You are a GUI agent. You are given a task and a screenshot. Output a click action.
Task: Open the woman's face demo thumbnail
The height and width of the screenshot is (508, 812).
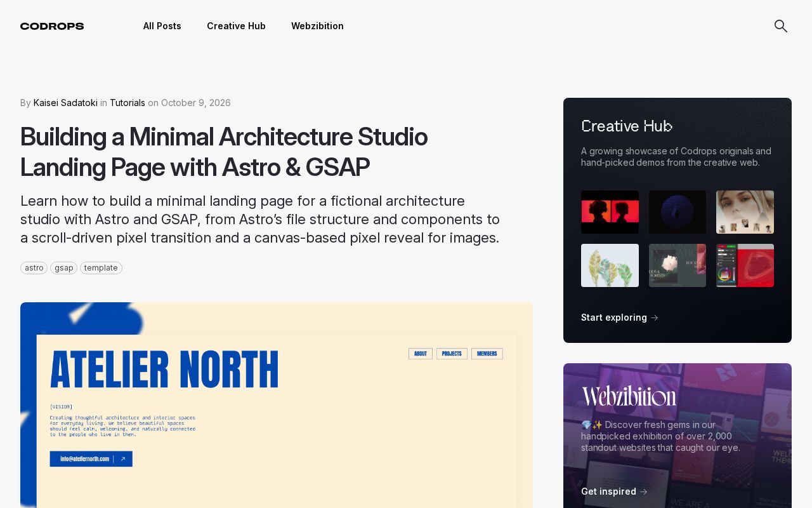coord(745,212)
